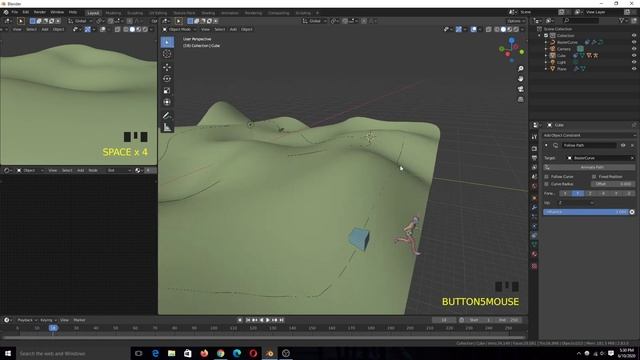Open the Window menu
Viewport: 640px width, 360px height.
(x=57, y=12)
